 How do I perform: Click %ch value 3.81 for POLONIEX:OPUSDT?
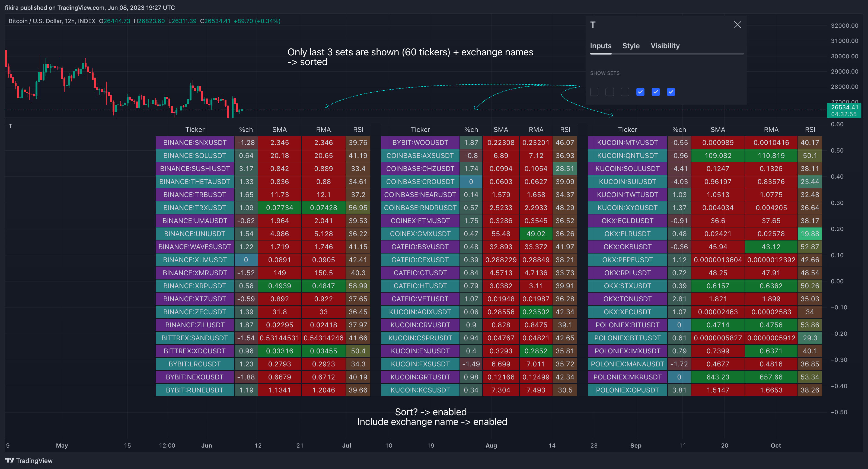tap(679, 390)
